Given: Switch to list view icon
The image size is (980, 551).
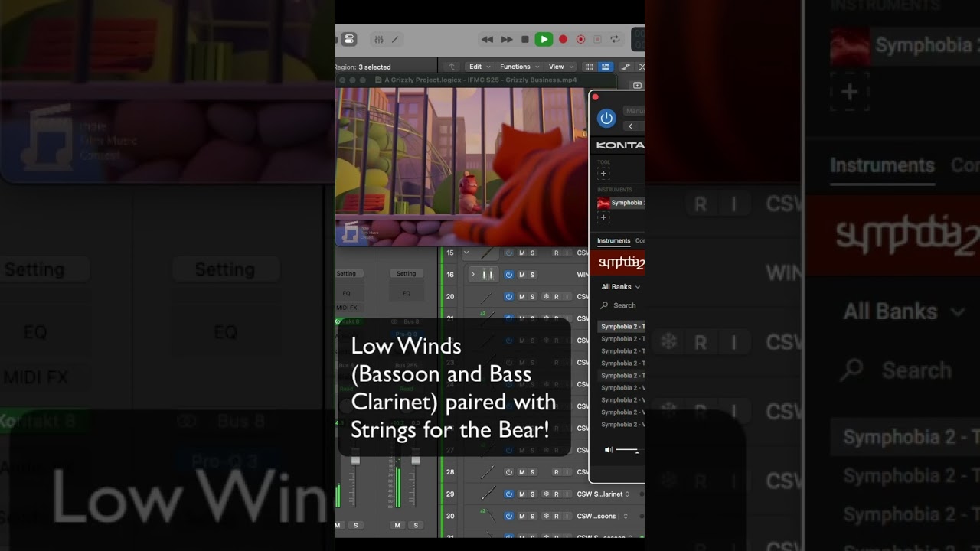Looking at the screenshot, I should [605, 67].
